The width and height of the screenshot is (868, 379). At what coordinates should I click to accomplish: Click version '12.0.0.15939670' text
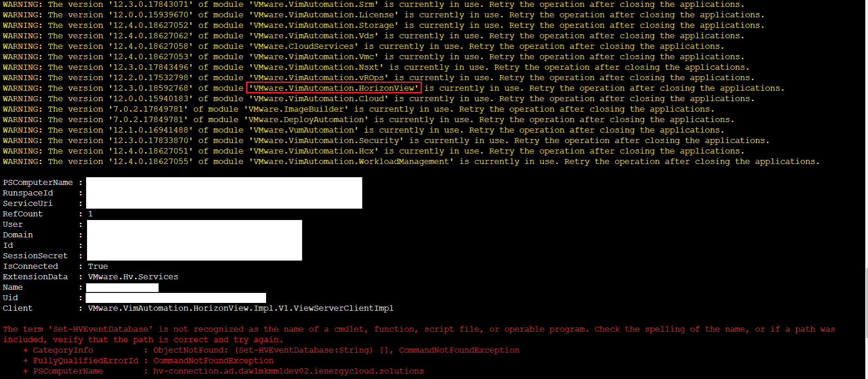151,15
